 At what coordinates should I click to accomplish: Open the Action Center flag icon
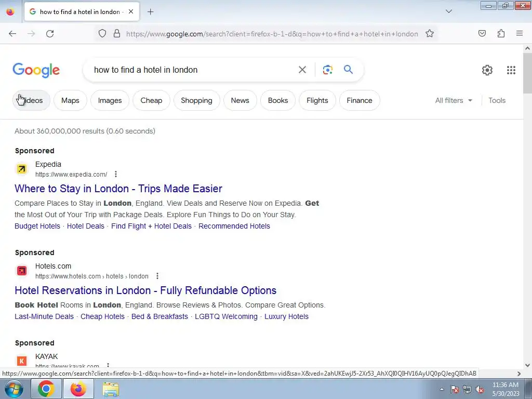pos(454,390)
